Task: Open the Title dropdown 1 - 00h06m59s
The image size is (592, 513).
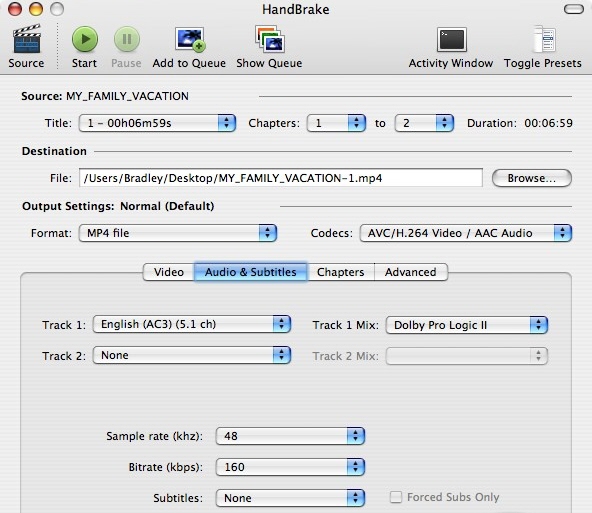Action: click(157, 123)
